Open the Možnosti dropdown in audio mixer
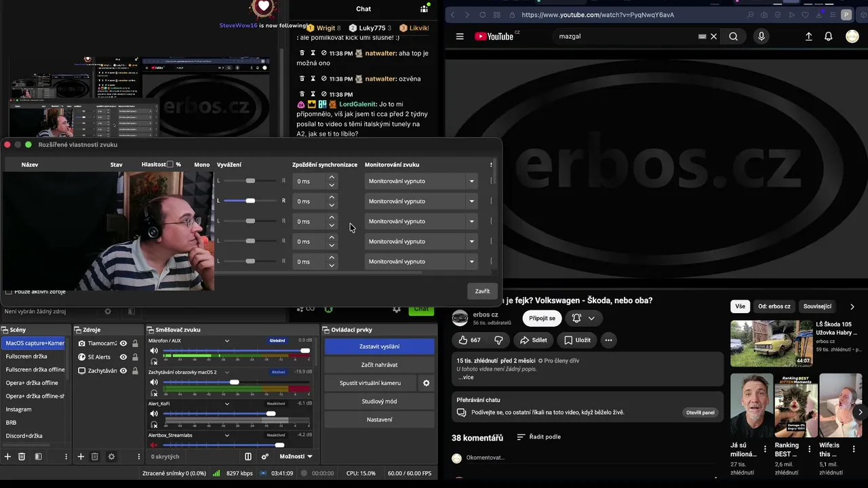Image resolution: width=868 pixels, height=488 pixels. (x=296, y=457)
